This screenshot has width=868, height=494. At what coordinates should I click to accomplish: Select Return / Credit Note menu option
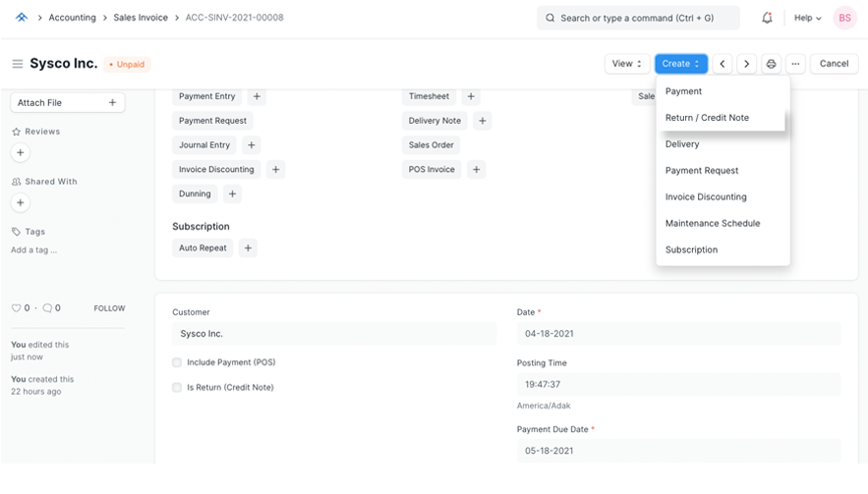tap(707, 118)
